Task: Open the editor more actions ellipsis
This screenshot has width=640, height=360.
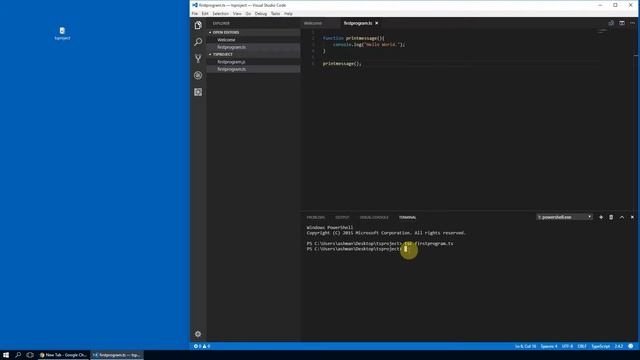Action: (632, 23)
